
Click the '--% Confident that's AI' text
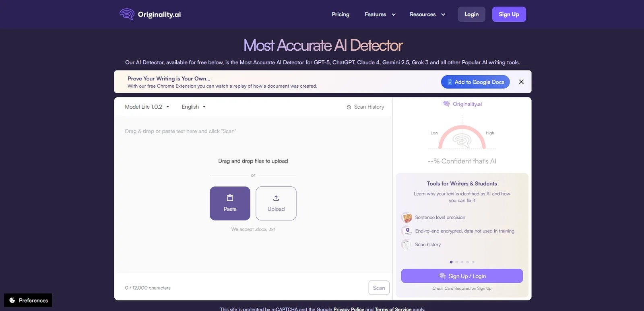click(462, 161)
